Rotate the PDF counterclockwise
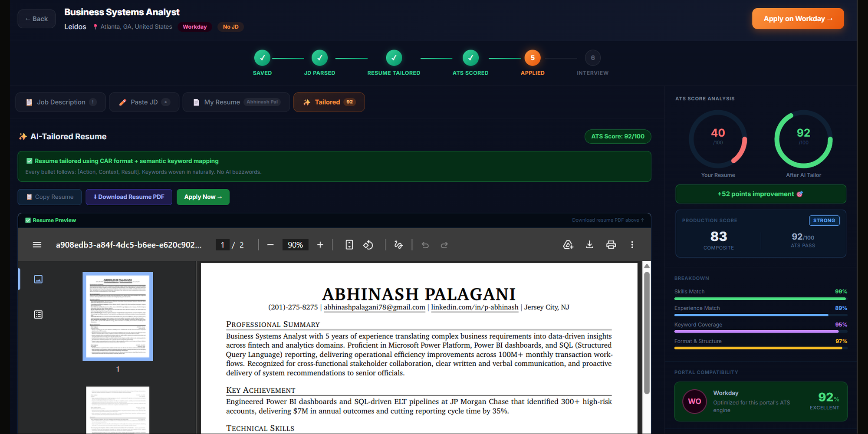Viewport: 868px width, 434px height. 368,245
